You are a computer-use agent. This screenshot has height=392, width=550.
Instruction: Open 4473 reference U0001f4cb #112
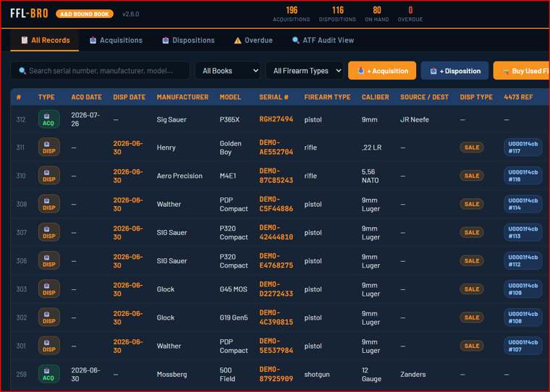point(523,261)
